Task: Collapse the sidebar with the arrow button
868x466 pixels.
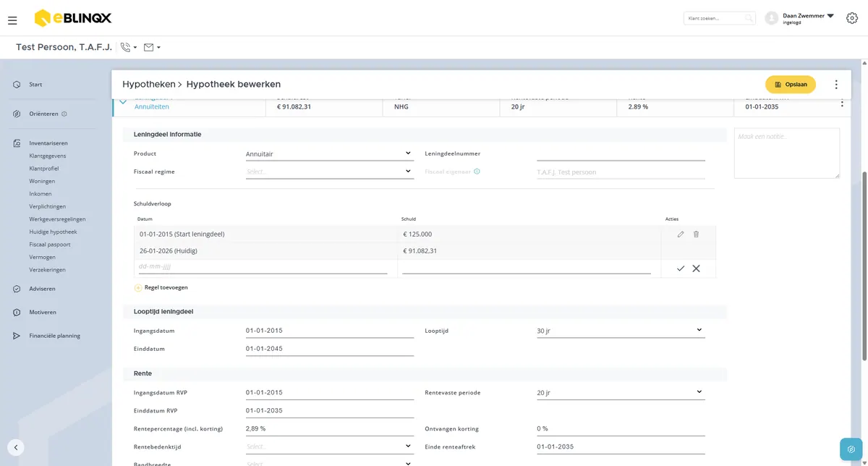Action: (16, 447)
